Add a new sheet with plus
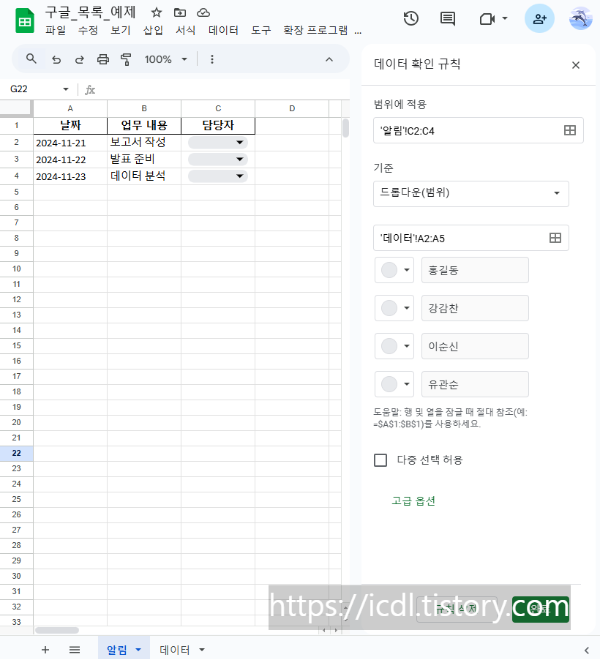 click(45, 649)
